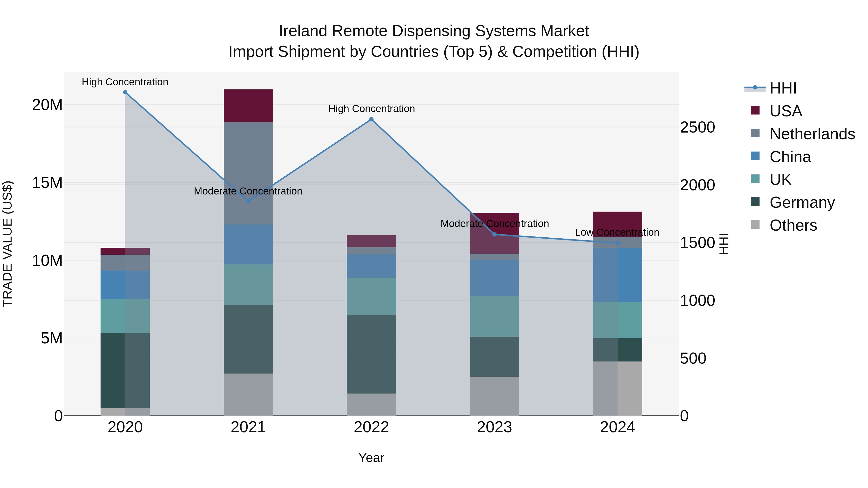Click the Germany segment of 2023 bar
The image size is (868, 488).
495,357
